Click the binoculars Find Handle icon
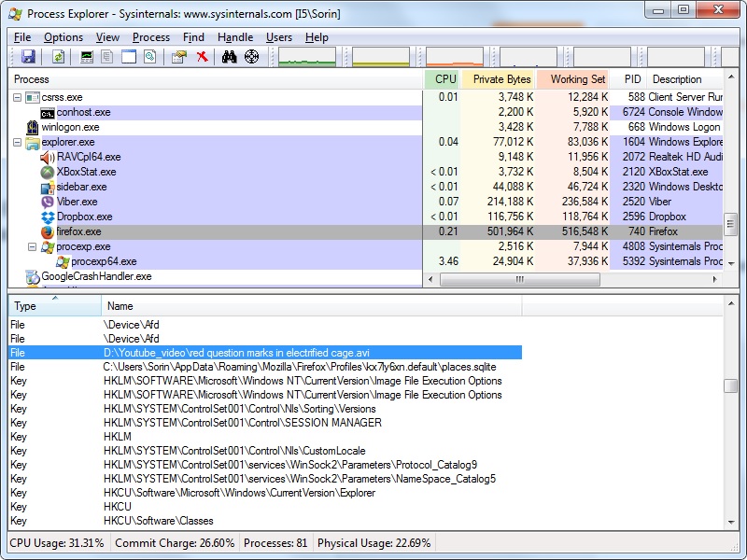Screen dimensions: 747x560 tap(229, 57)
